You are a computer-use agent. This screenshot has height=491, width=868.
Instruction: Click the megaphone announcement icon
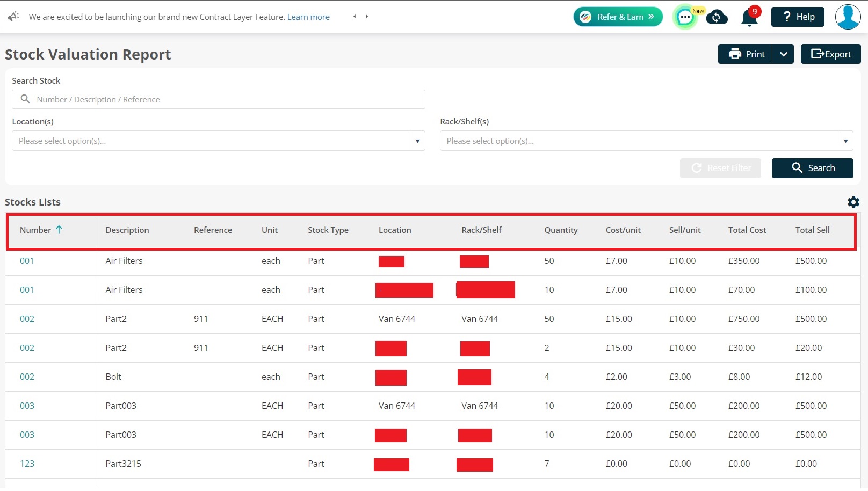click(13, 16)
